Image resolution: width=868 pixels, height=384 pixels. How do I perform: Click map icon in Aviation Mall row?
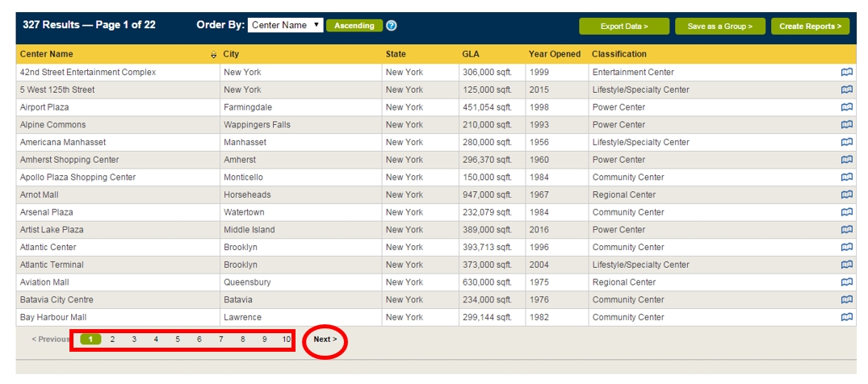click(x=846, y=282)
